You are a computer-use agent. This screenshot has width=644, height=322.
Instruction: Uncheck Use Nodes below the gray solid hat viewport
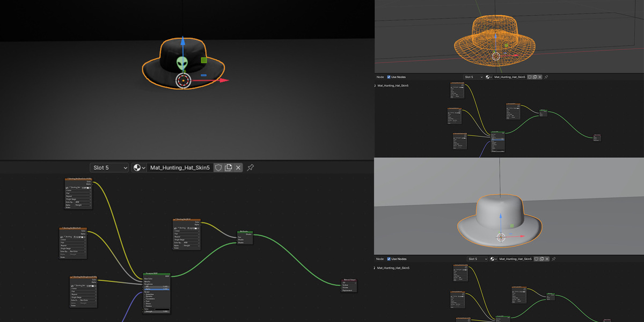389,259
